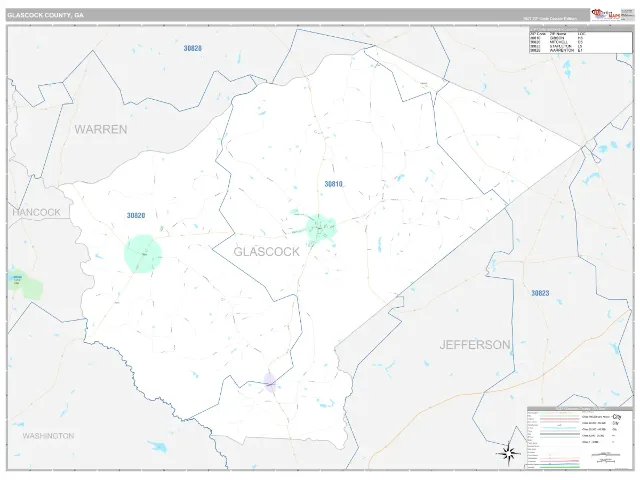Select the JEFFERSON county label

click(475, 345)
